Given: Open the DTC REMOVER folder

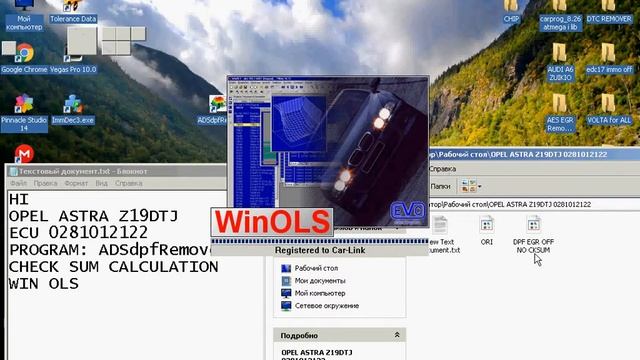Looking at the screenshot, I should (609, 11).
